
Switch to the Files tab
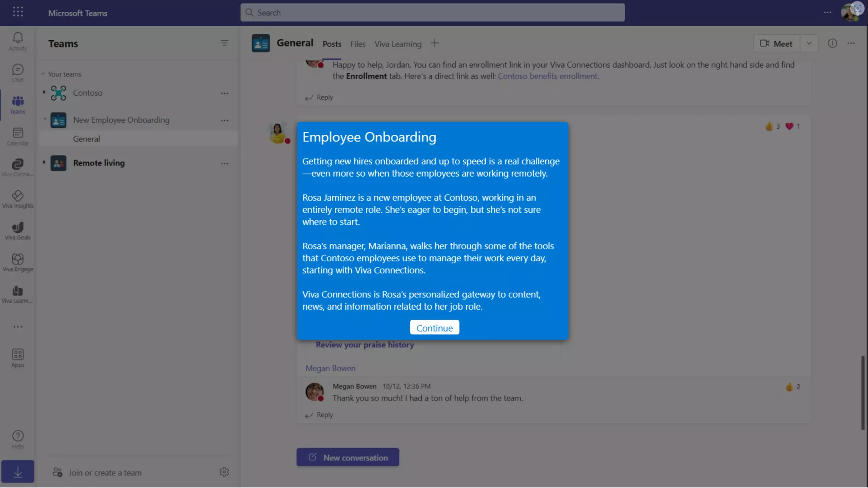357,44
